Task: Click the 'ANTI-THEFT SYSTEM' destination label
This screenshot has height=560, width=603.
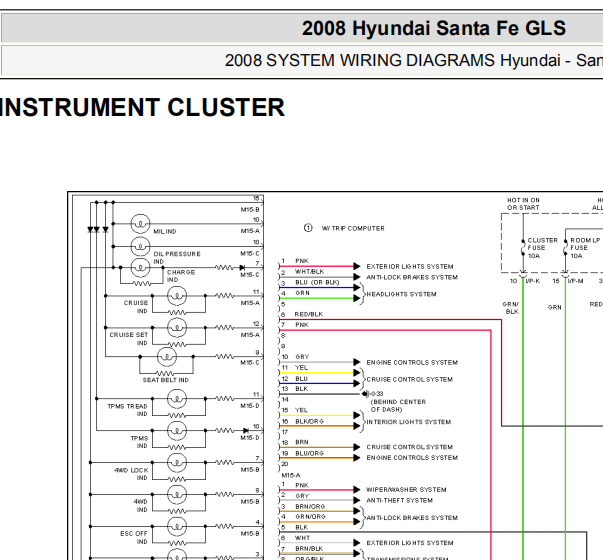Action: pyautogui.click(x=400, y=500)
